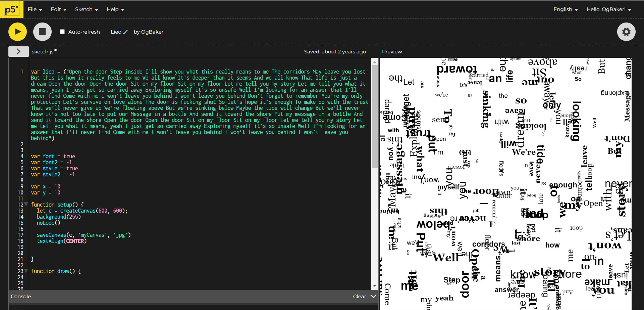This screenshot has height=310, width=644.
Task: Open editor settings with the gear icon
Action: tap(626, 32)
